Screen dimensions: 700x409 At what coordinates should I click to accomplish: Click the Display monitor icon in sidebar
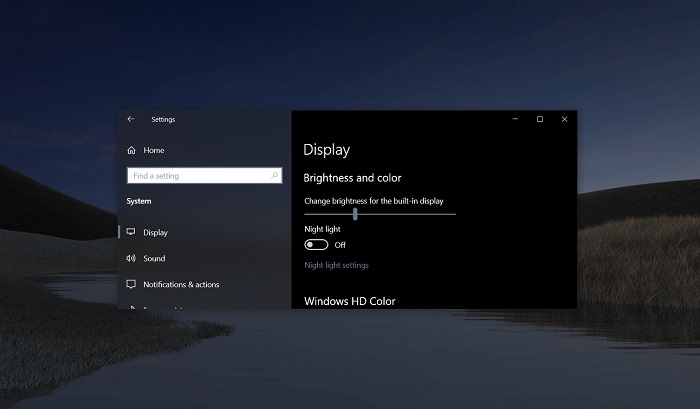pyautogui.click(x=131, y=232)
